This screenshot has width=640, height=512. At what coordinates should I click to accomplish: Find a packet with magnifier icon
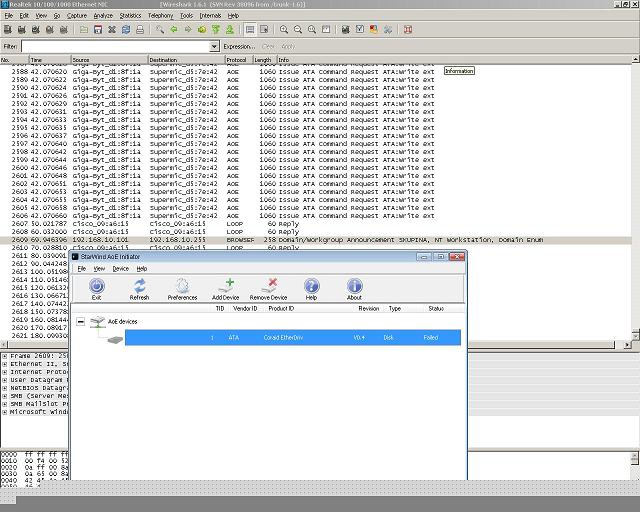click(x=160, y=29)
